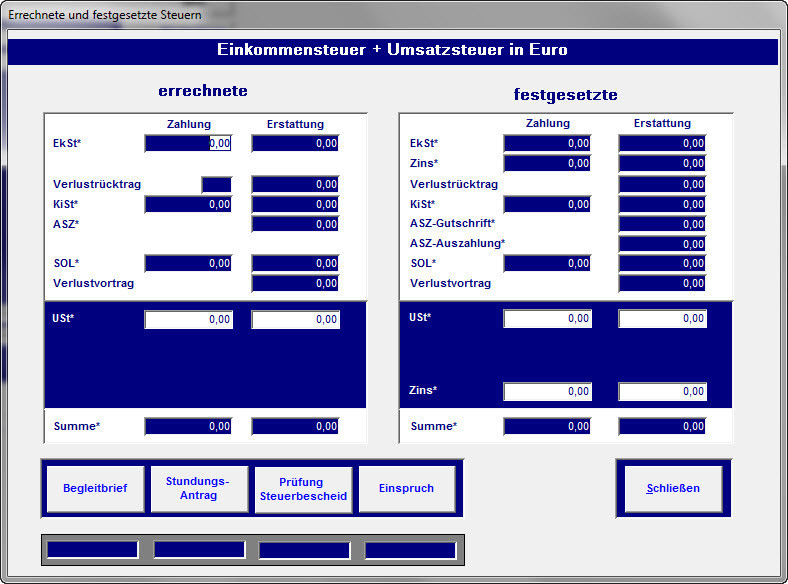Click festgesetzte Verlustrücktrag Erstattung field
Viewport: 788px width, 584px height.
point(662,184)
